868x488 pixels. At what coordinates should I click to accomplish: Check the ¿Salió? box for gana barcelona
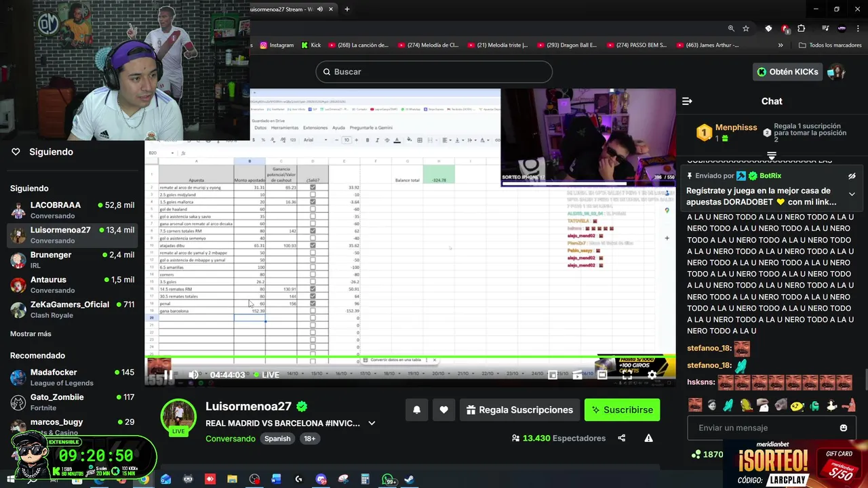[x=313, y=310]
